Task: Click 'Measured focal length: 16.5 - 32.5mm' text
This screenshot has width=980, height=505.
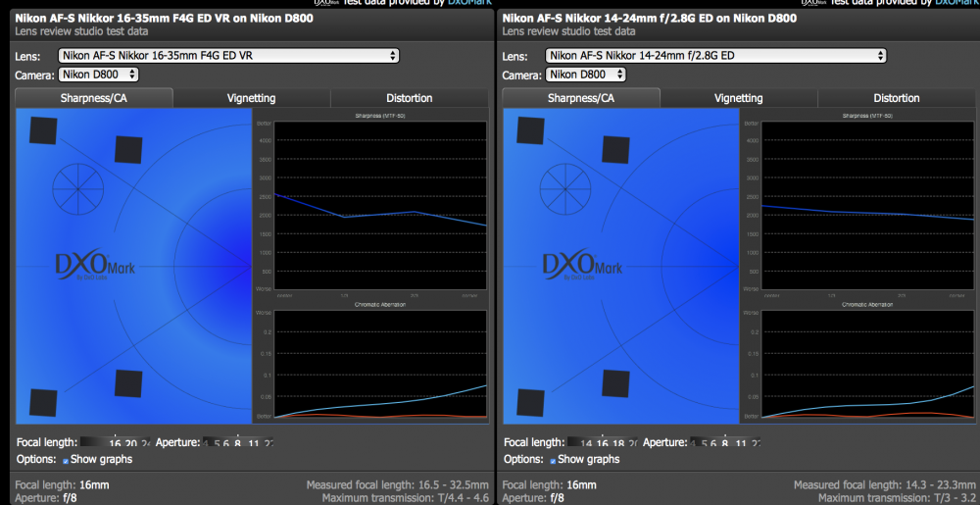Action: pos(398,485)
